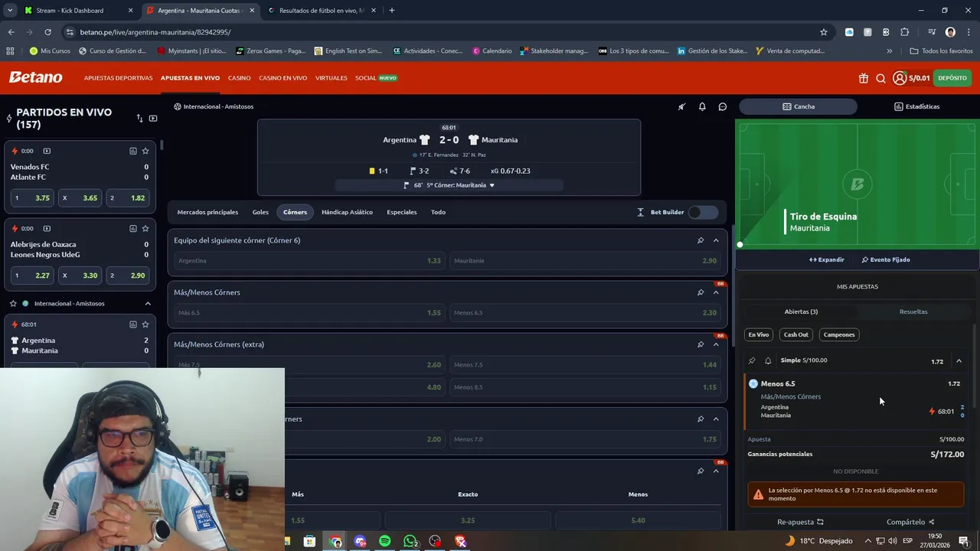Viewport: 980px width, 551px height.
Task: Open the Abiertas (3) bets tab
Action: 801,311
